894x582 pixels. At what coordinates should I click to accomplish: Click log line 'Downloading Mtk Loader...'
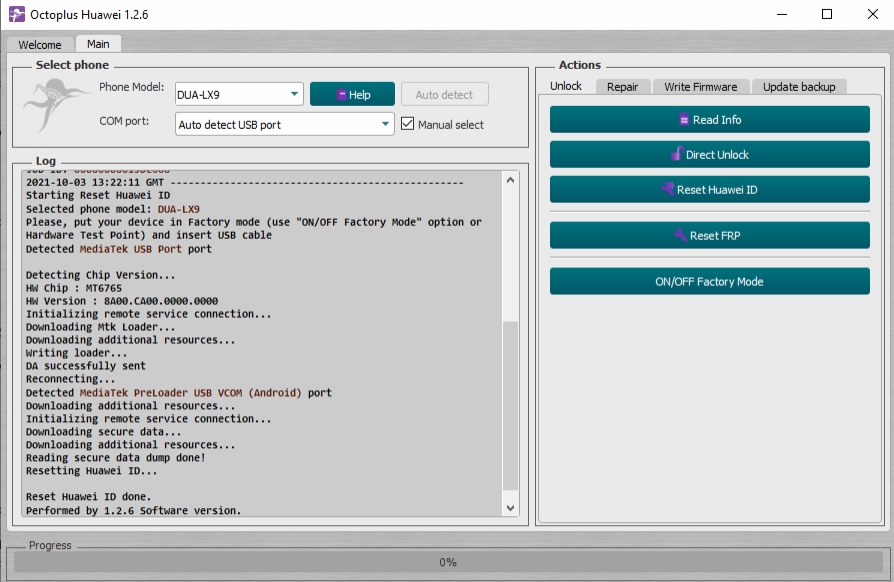tap(100, 327)
